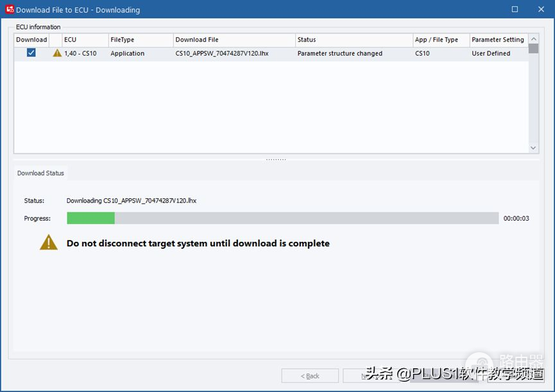Click the Status column header

click(x=353, y=40)
